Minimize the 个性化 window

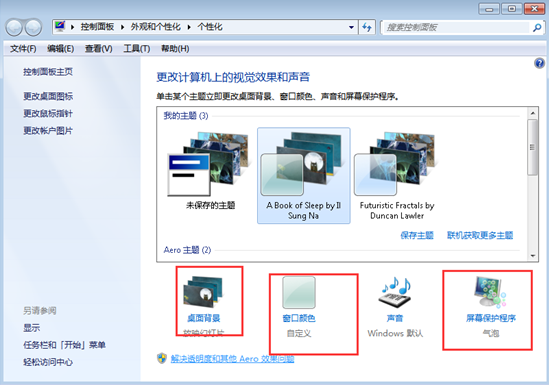[x=489, y=9]
